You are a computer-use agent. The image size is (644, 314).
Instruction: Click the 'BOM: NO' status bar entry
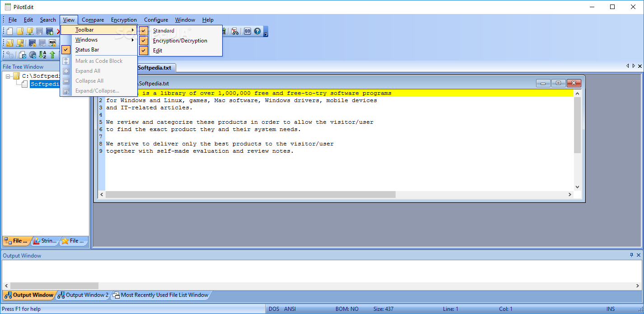point(347,309)
